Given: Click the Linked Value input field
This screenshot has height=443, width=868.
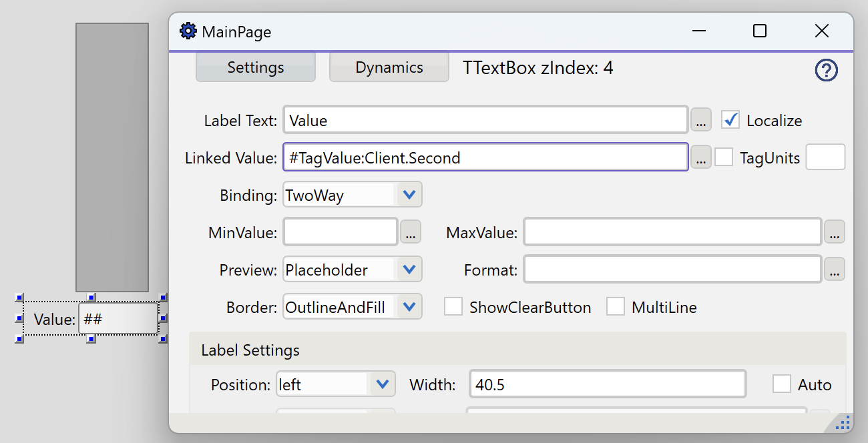Looking at the screenshot, I should click(485, 158).
